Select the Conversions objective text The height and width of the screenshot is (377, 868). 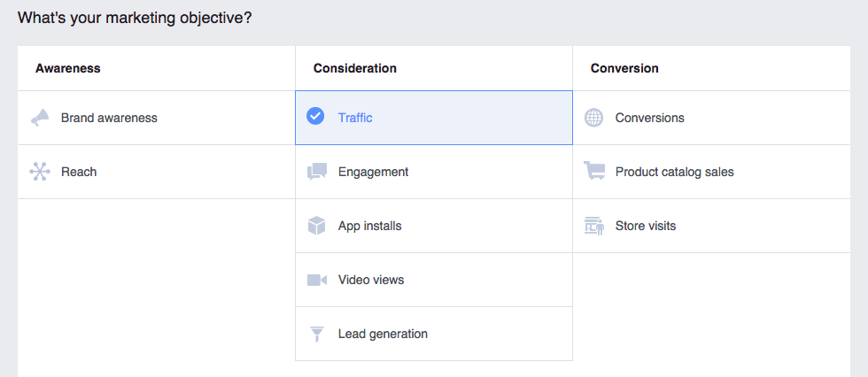649,118
